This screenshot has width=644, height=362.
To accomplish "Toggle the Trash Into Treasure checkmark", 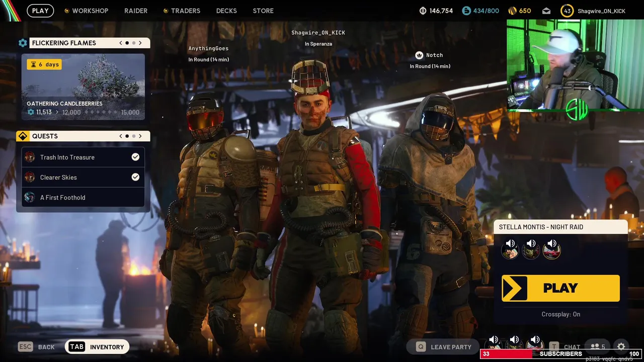I will (x=135, y=157).
